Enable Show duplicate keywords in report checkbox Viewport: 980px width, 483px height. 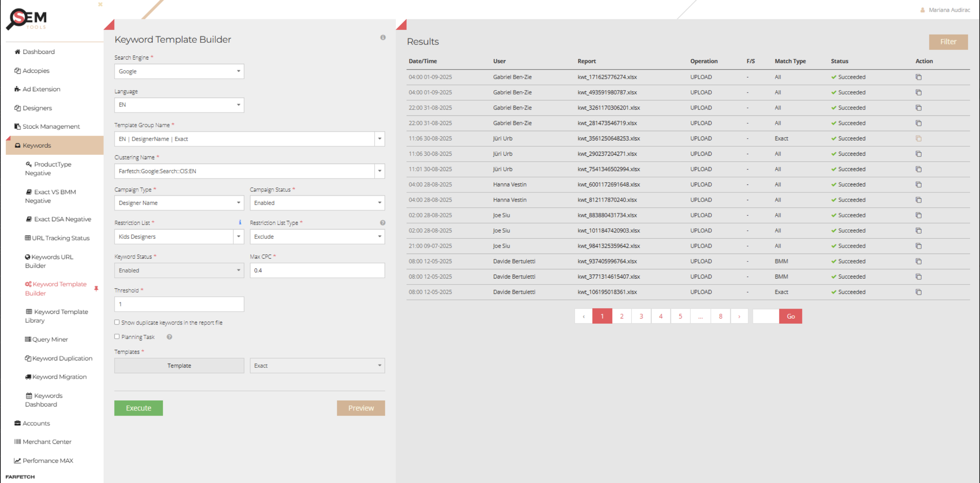click(x=117, y=322)
